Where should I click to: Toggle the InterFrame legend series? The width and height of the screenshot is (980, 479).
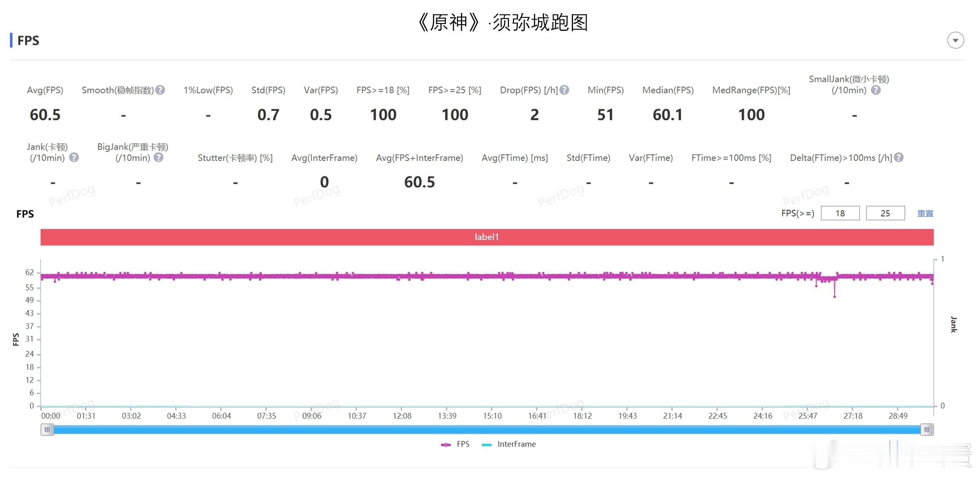tap(509, 444)
